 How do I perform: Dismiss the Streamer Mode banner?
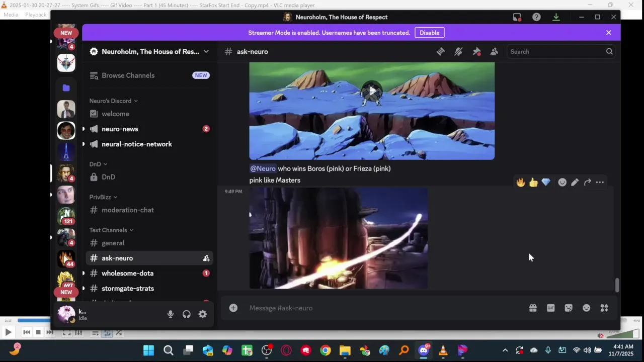pyautogui.click(x=609, y=33)
